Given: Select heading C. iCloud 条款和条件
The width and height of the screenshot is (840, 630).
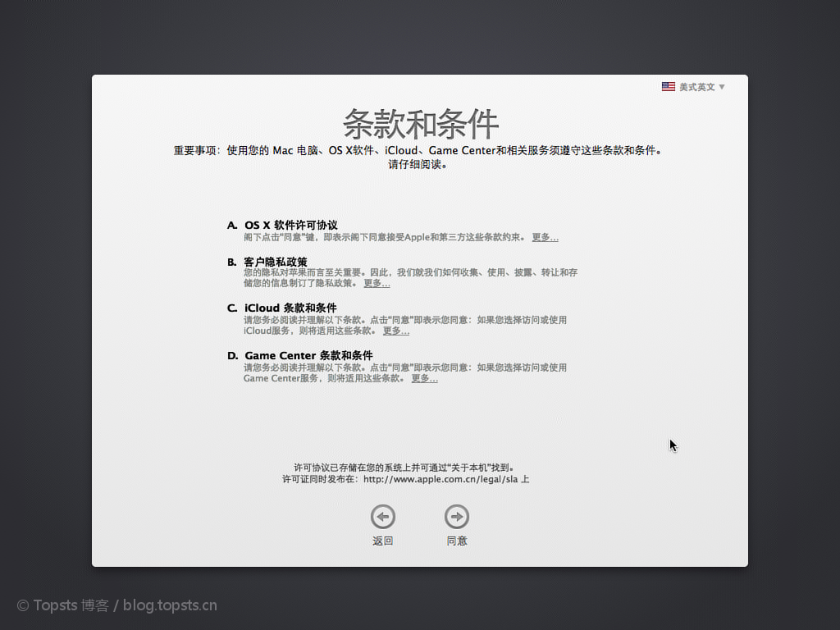Looking at the screenshot, I should 282,308.
